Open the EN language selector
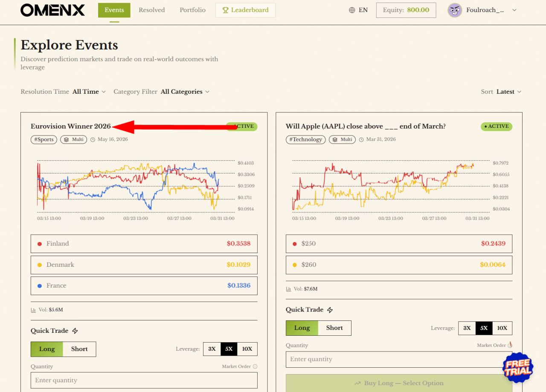This screenshot has height=392, width=546. (x=358, y=10)
